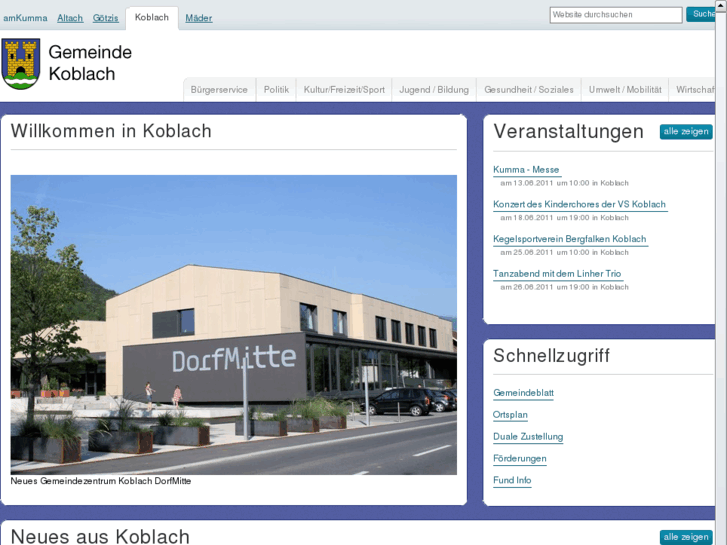This screenshot has width=727, height=545.
Task: Click the Gemeinde Koblach site title
Action: click(90, 63)
